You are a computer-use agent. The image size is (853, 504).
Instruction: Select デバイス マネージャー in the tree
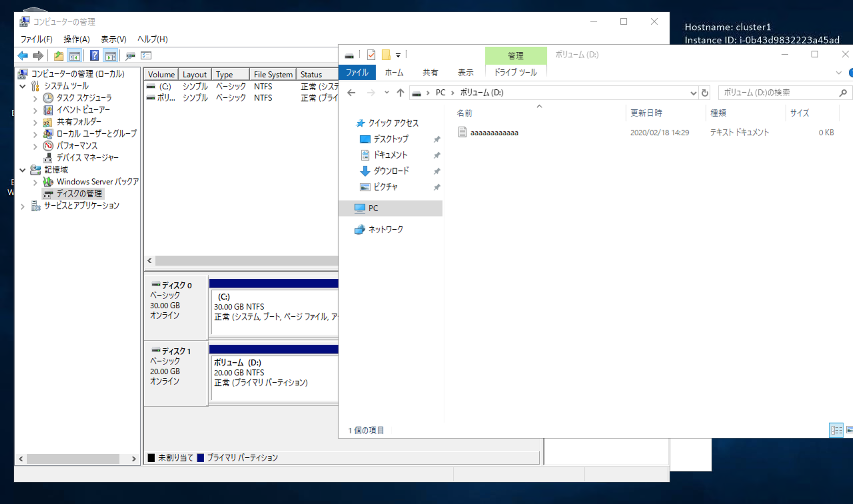pyautogui.click(x=87, y=157)
